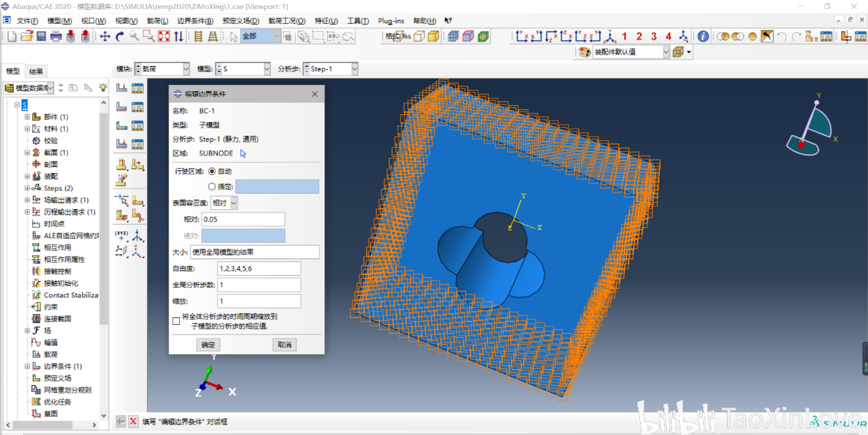Expand the 部件 (1) tree node

point(27,117)
